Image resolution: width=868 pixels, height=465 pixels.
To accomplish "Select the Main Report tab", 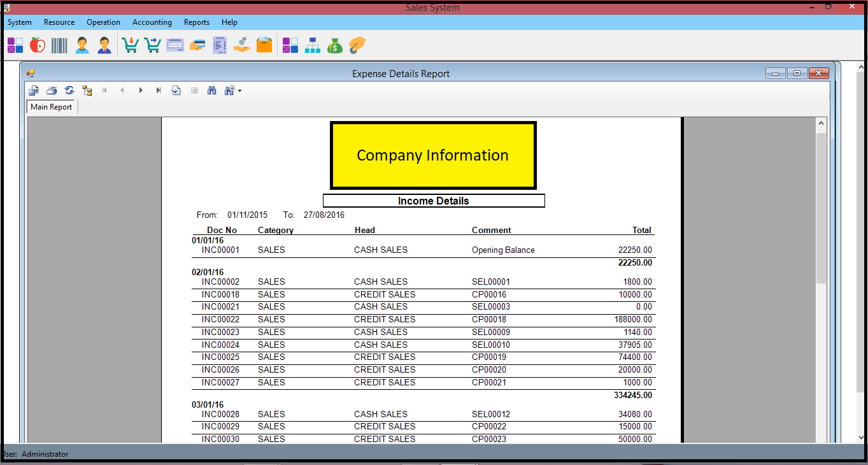I will (52, 107).
